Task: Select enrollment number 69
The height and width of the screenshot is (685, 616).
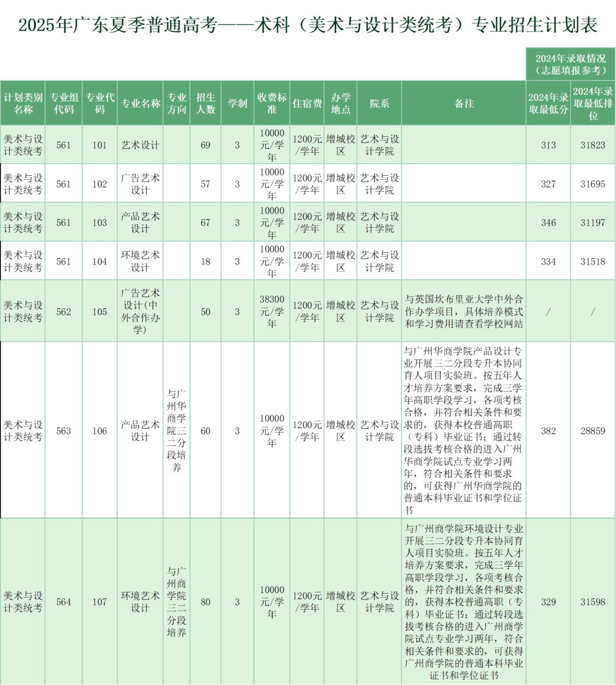Action: tap(205, 145)
